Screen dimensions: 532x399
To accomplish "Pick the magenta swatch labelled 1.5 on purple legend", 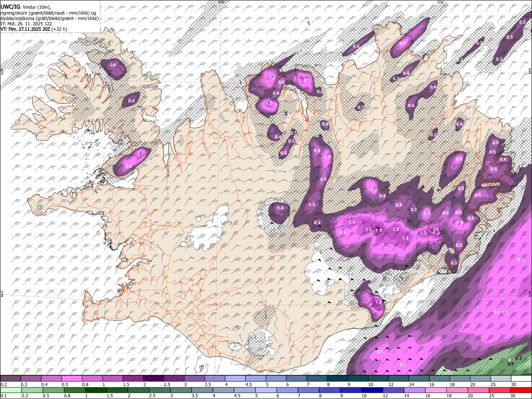I will tap(133, 379).
